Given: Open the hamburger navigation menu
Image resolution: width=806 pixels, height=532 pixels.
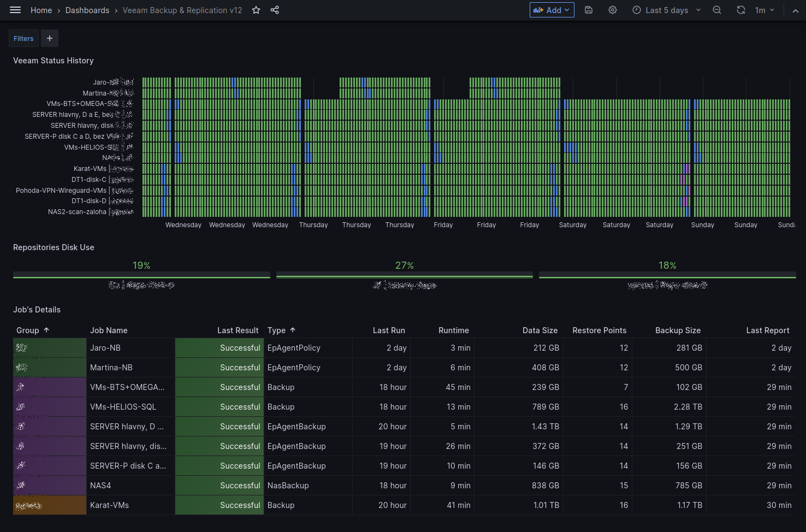Looking at the screenshot, I should click(x=15, y=10).
